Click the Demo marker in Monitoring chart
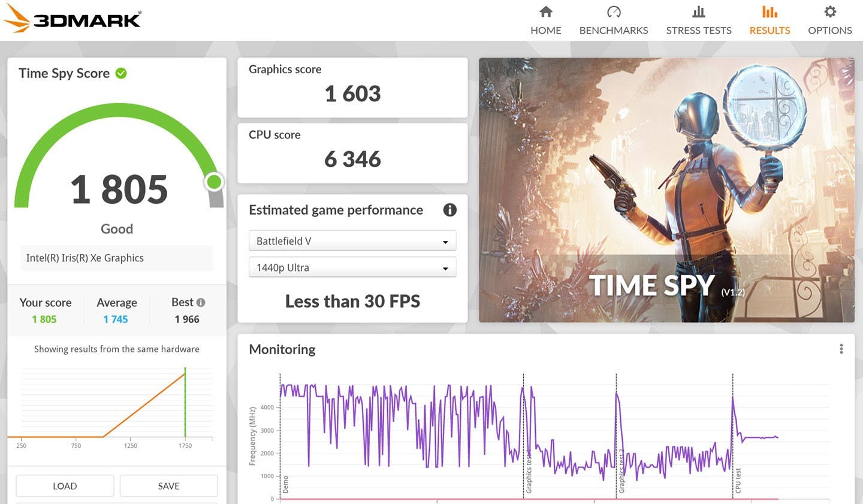The image size is (863, 504). (285, 484)
